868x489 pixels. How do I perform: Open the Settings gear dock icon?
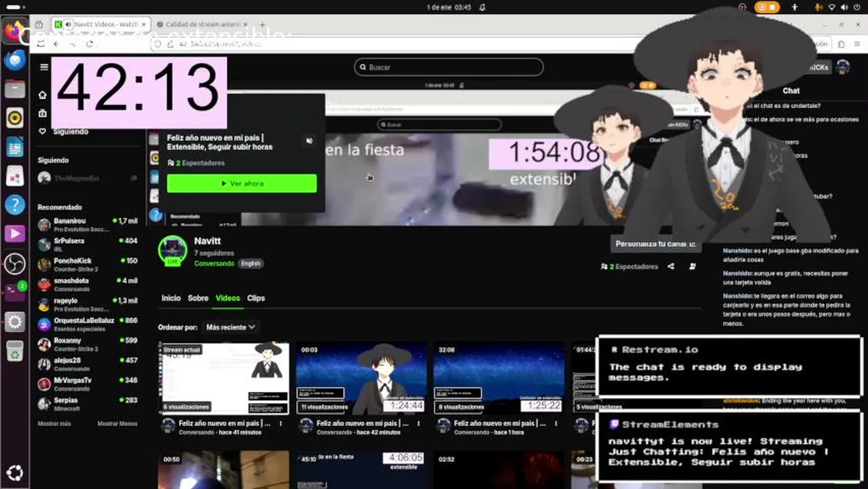(14, 321)
